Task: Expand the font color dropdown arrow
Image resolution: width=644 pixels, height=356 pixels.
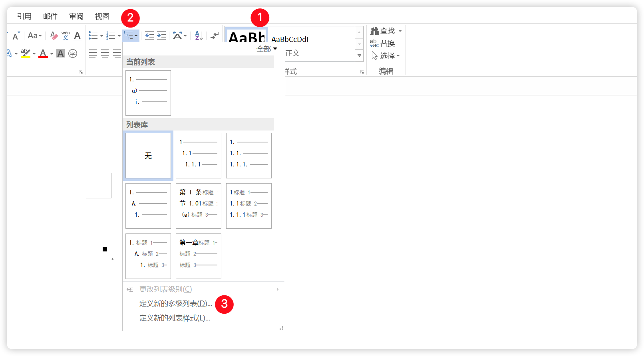Action: pos(52,54)
